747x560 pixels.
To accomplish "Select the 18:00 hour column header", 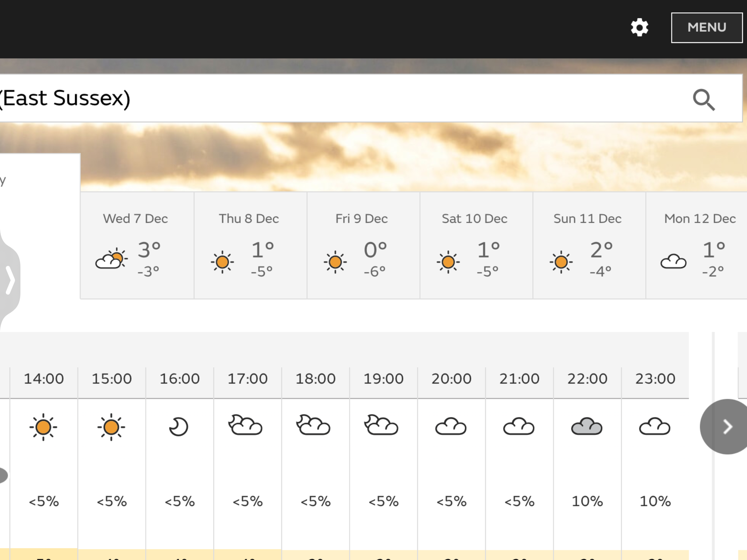I will 316,379.
